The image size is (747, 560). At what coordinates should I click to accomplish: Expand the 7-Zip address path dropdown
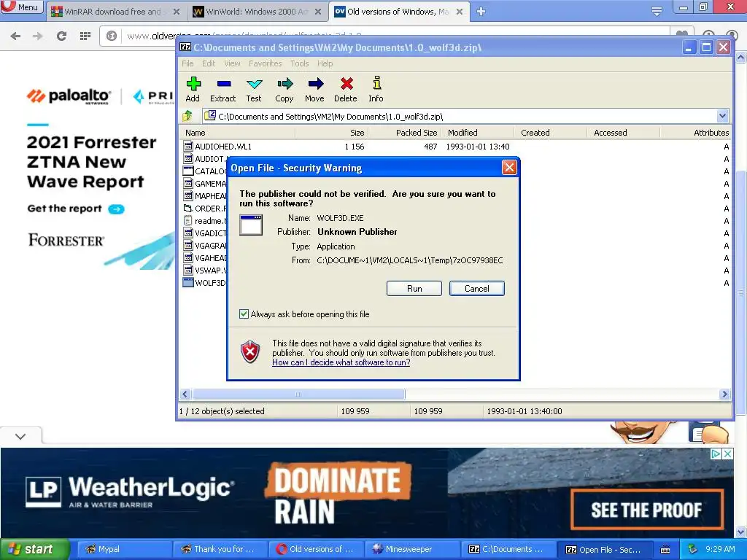coord(722,116)
